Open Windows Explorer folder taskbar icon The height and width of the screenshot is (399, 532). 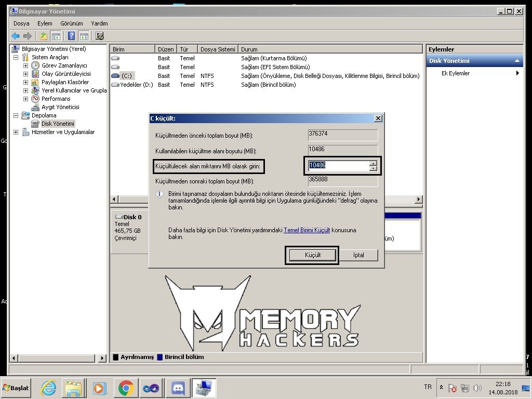73,388
